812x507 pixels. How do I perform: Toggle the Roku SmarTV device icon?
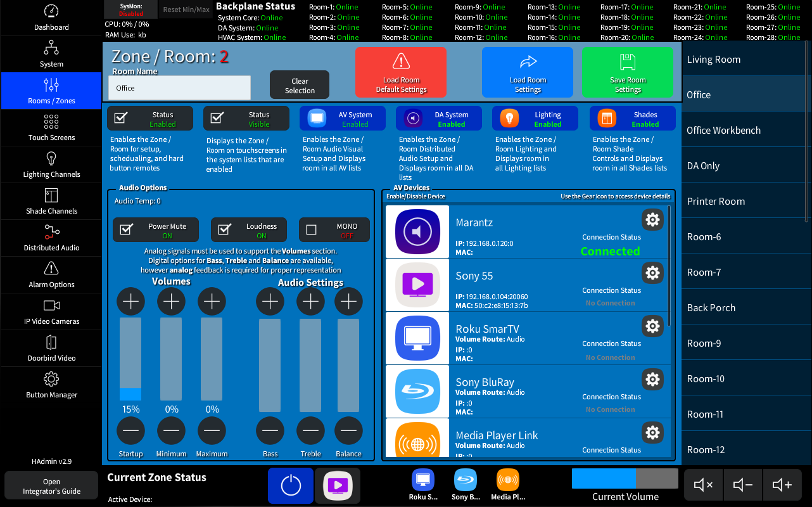tap(417, 338)
